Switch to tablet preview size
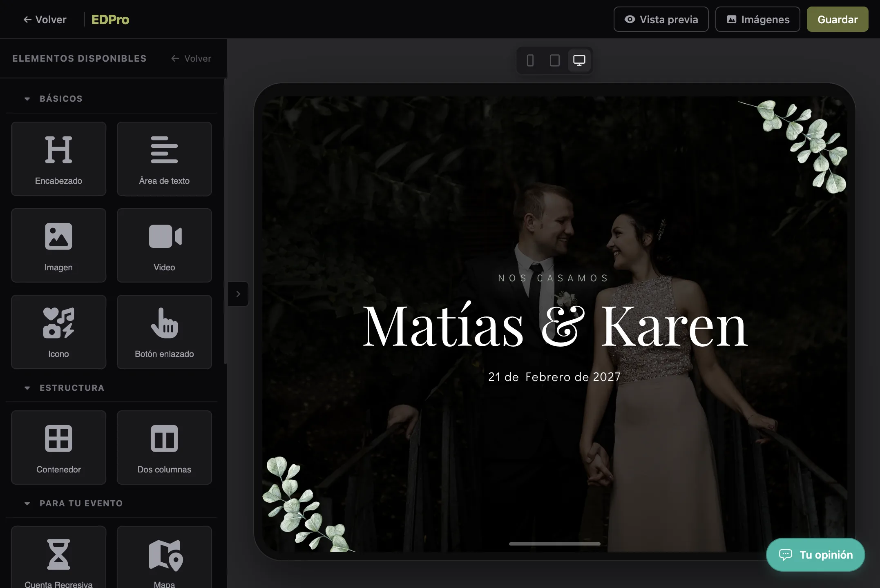 coord(555,60)
